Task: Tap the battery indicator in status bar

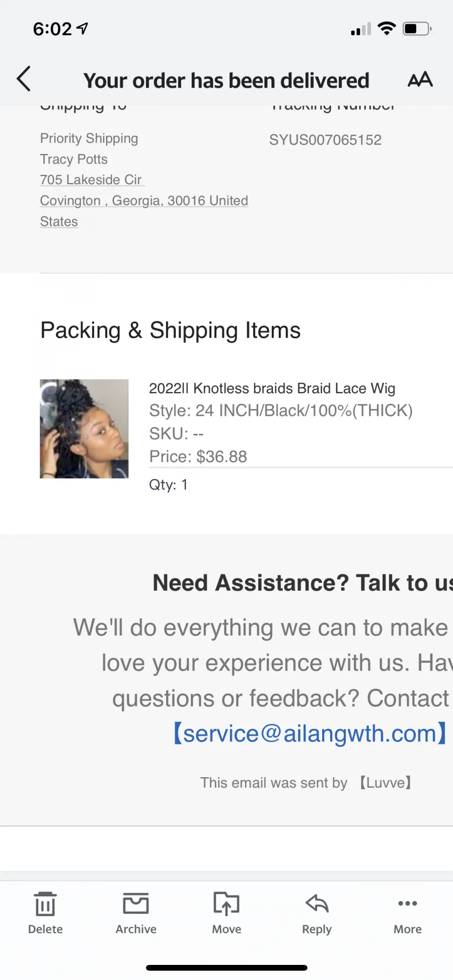Action: [x=417, y=29]
